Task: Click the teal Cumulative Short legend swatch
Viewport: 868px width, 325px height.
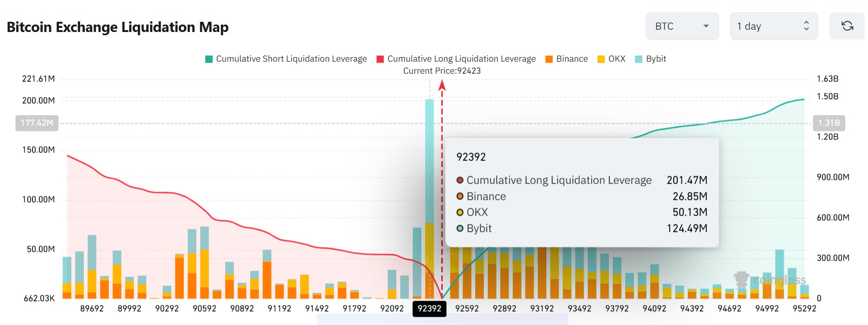Action: point(209,59)
